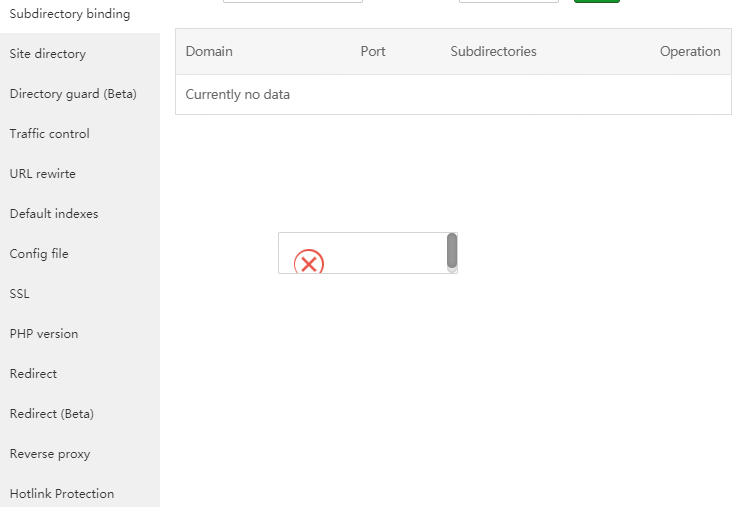This screenshot has width=742, height=507.
Task: Switch to Site directory tab
Action: 48,54
